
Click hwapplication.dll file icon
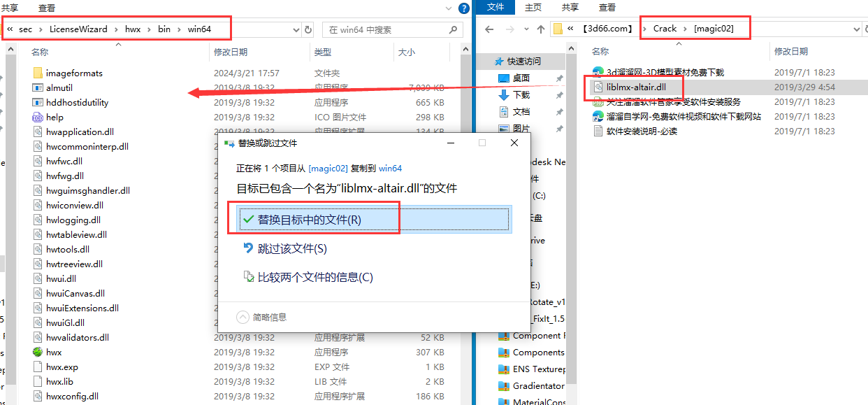click(x=38, y=132)
